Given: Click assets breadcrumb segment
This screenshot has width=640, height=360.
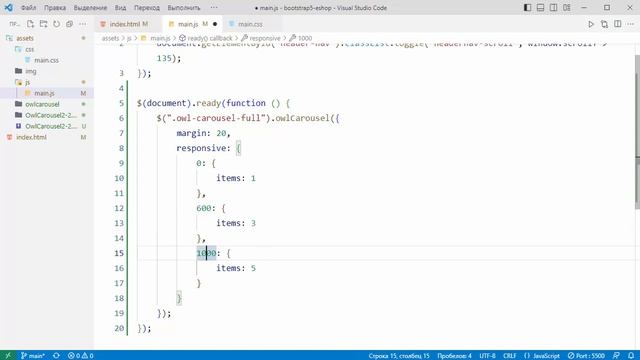Looking at the screenshot, I should pos(110,38).
